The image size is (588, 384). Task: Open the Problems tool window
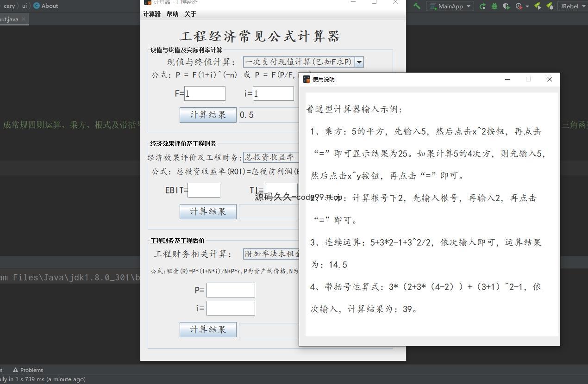[x=28, y=370]
